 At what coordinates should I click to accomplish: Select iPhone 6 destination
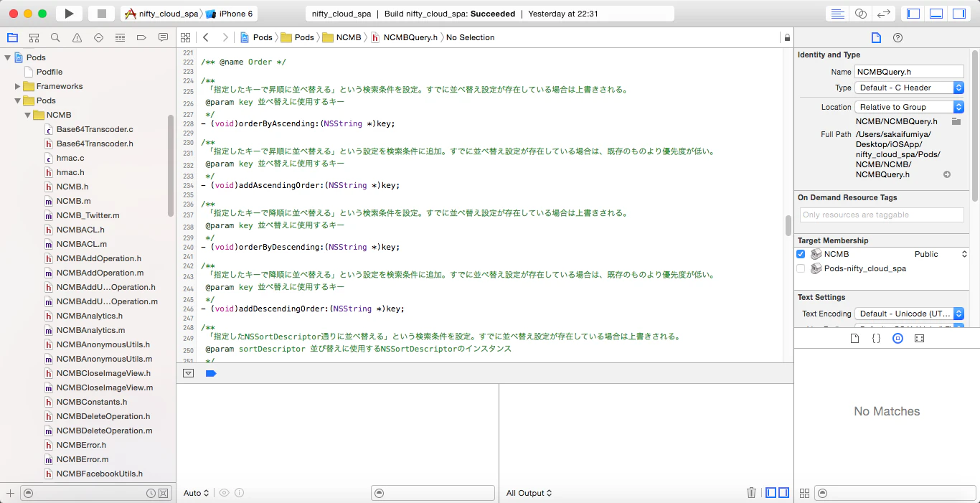click(230, 14)
